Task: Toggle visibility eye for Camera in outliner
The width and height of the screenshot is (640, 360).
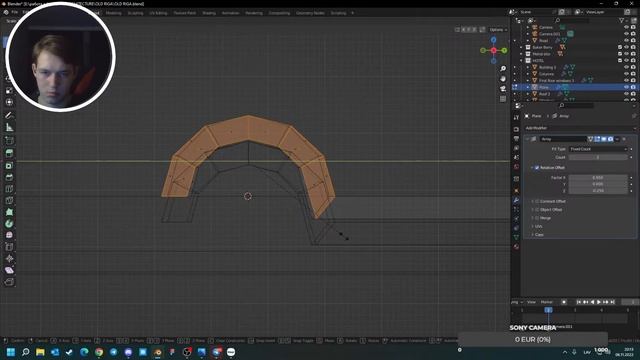Action: (x=627, y=27)
